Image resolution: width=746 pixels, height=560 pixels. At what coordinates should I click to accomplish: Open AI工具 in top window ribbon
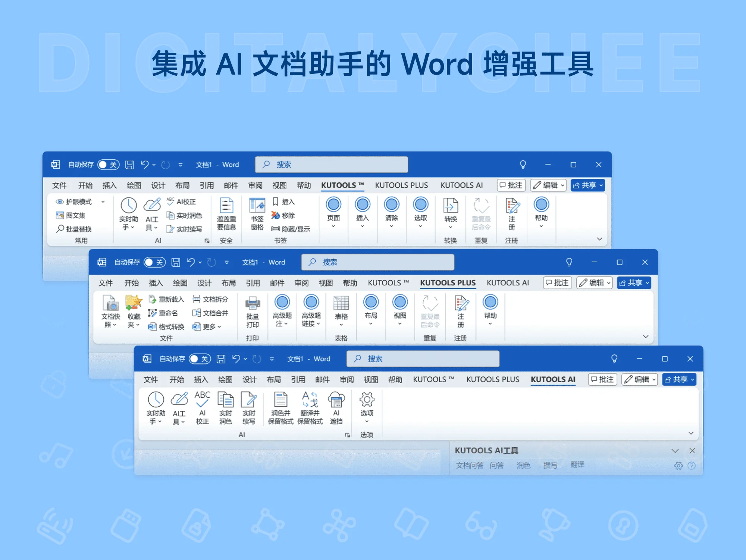pos(152,214)
